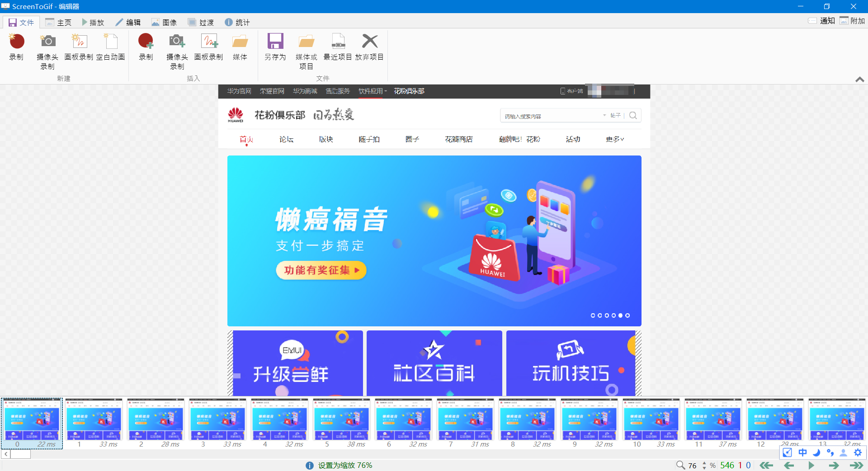The height and width of the screenshot is (471, 868).
Task: Discard the current project (放弃项目)
Action: [369, 47]
